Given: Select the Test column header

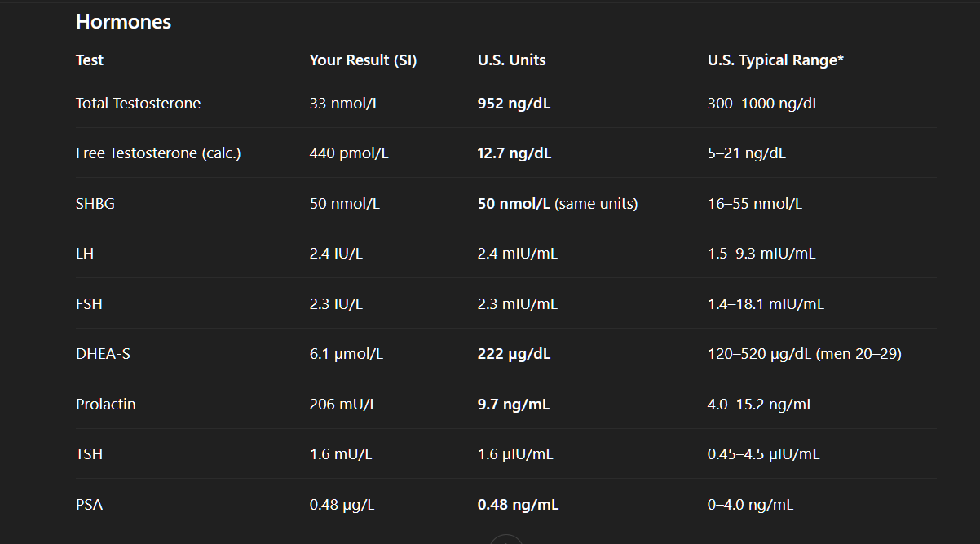Looking at the screenshot, I should click(90, 60).
